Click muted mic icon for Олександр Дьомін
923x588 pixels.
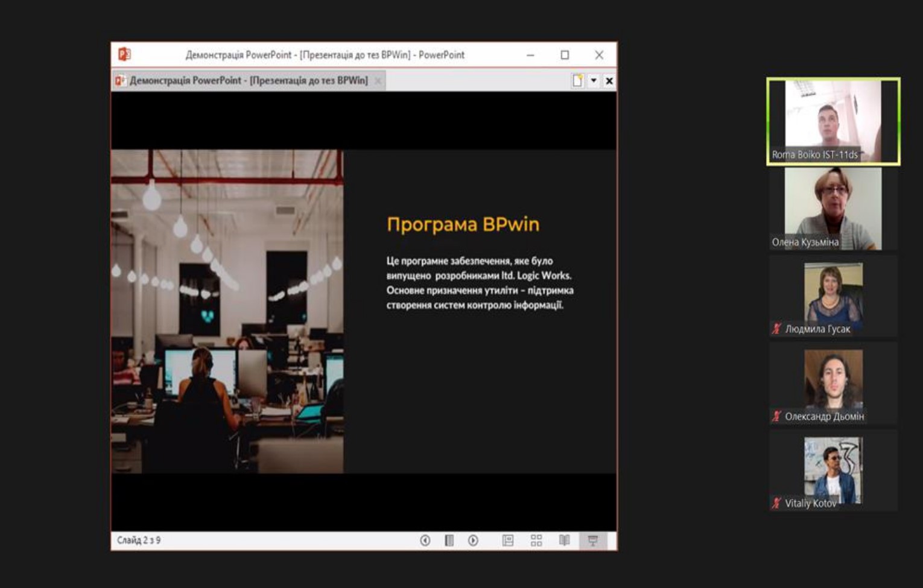pos(776,416)
